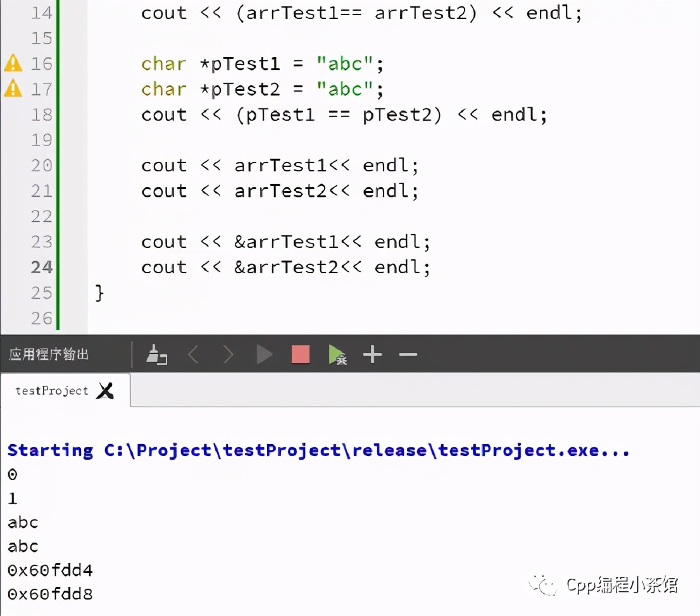Click the output line showing 0
Screen dimensions: 700x616
13,474
